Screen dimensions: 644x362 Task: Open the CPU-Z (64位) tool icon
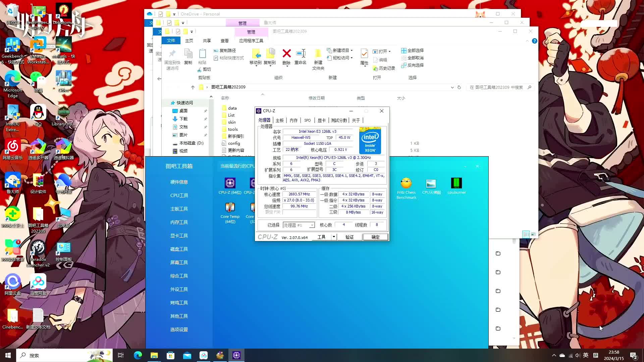(x=230, y=183)
